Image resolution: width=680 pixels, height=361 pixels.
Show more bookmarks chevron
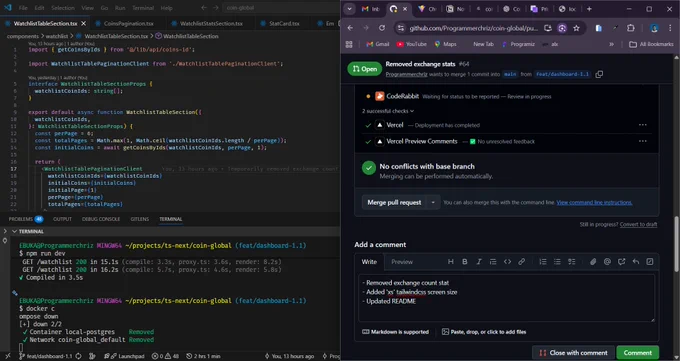[x=611, y=44]
